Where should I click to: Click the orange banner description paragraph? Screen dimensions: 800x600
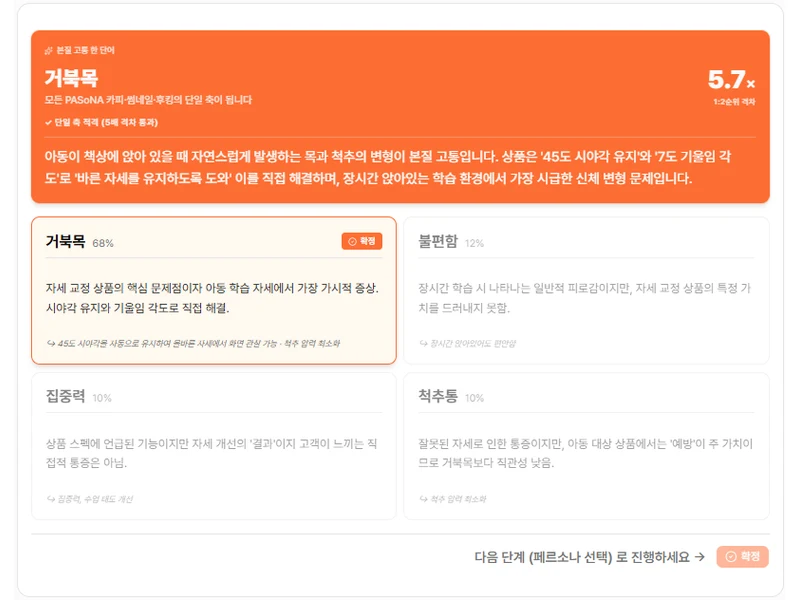(x=388, y=167)
